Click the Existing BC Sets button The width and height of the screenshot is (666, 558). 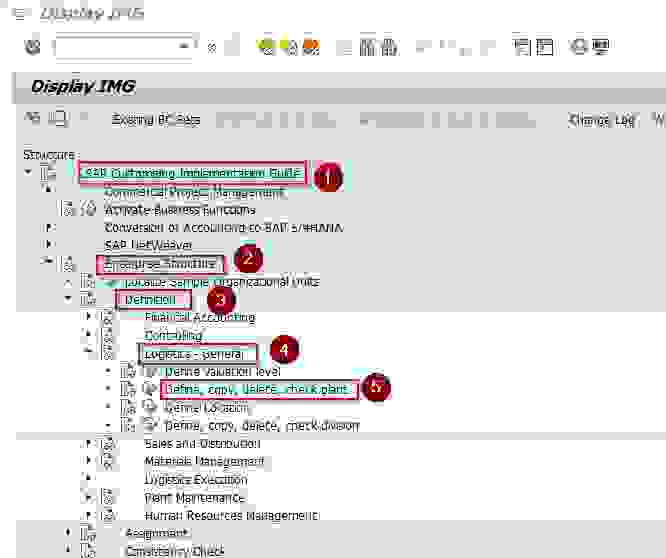(x=155, y=120)
